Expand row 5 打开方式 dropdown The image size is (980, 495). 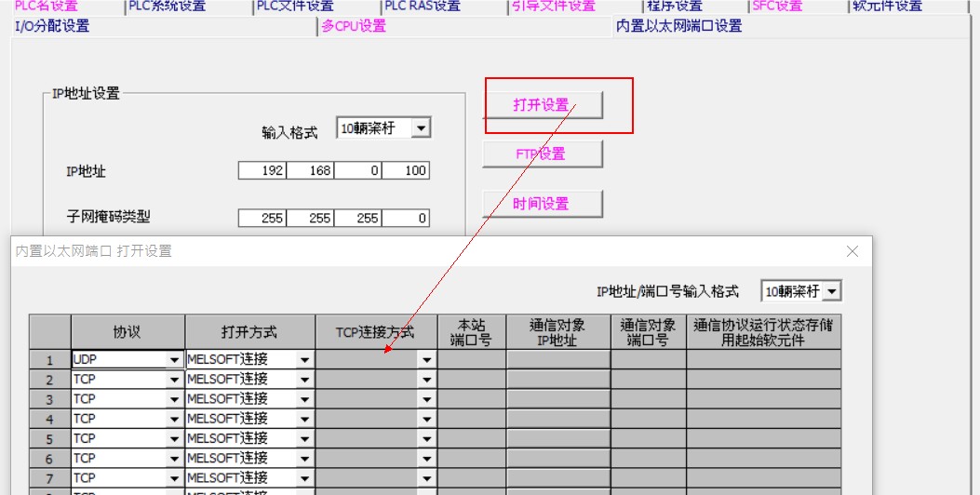click(x=304, y=438)
